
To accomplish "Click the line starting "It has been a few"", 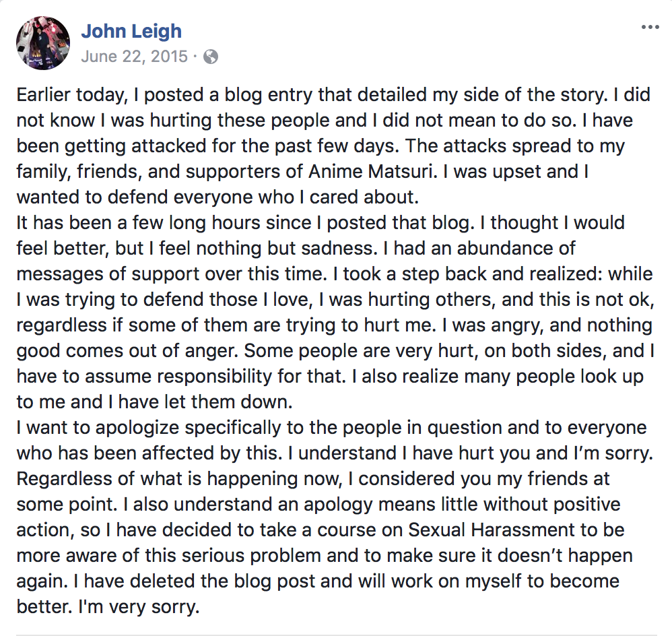I will click(x=321, y=223).
